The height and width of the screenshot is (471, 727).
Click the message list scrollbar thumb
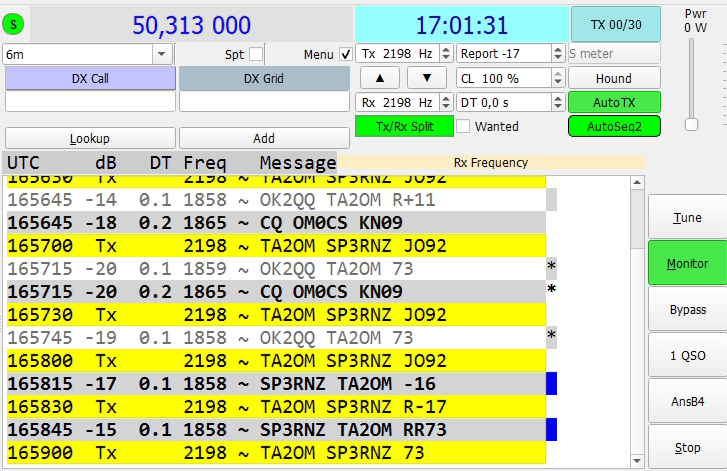(637, 218)
